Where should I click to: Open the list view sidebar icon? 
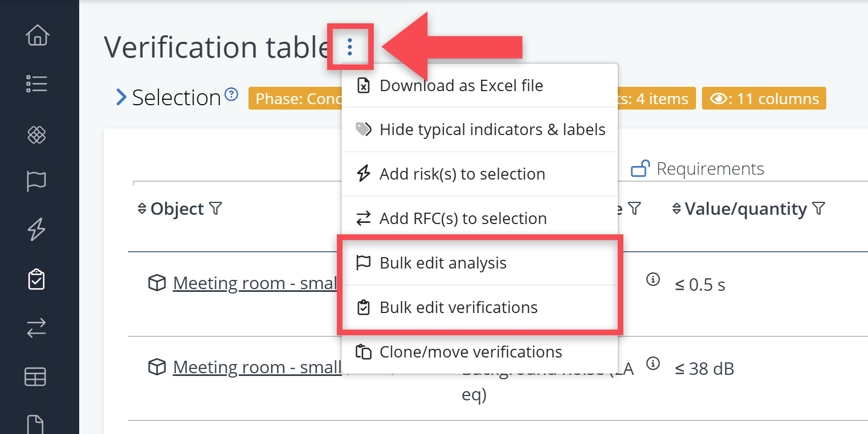(x=37, y=84)
